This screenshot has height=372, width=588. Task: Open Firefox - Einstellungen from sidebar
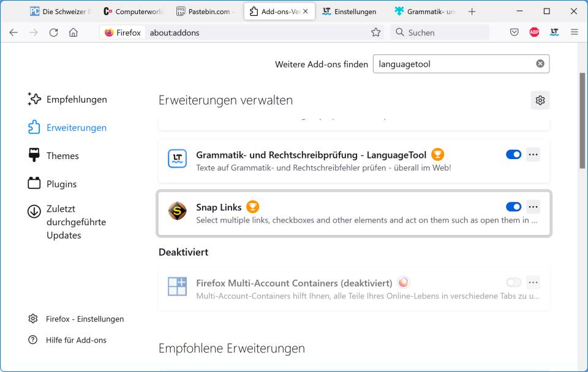[x=84, y=319]
